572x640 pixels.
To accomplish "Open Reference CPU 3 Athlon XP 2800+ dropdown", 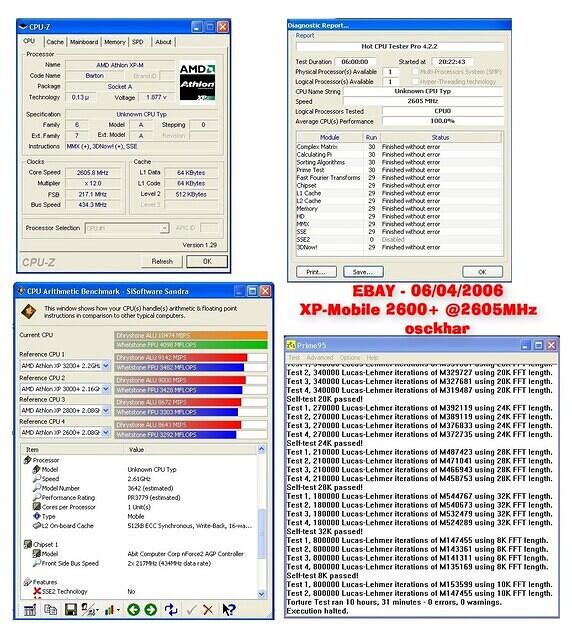I will click(x=106, y=411).
